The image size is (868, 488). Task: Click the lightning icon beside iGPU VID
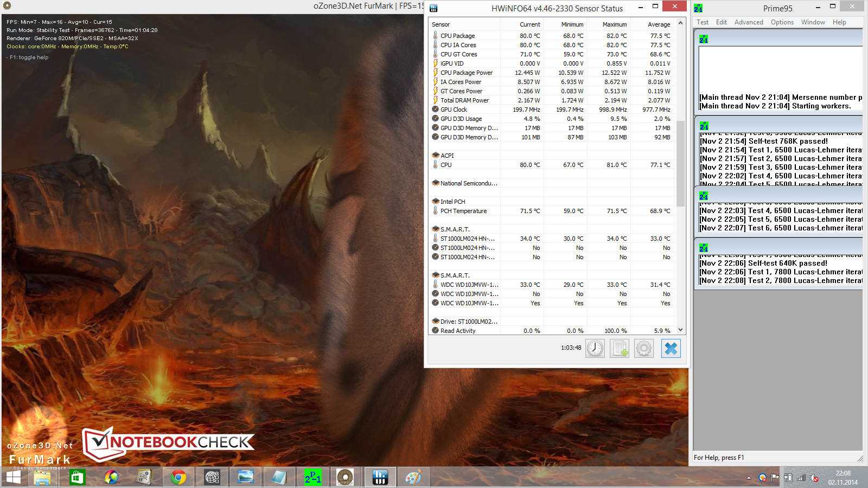[435, 63]
